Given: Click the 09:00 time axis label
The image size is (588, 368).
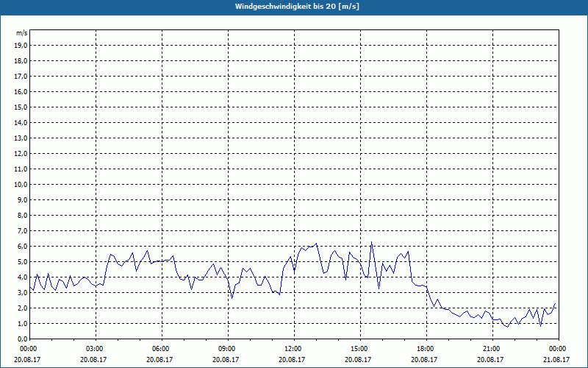Looking at the screenshot, I should [228, 349].
